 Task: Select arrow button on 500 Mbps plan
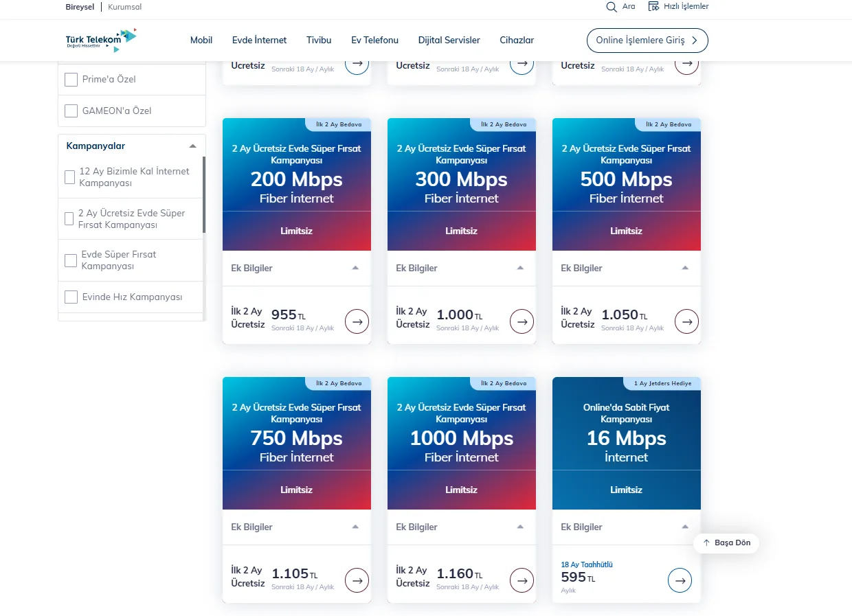[686, 321]
